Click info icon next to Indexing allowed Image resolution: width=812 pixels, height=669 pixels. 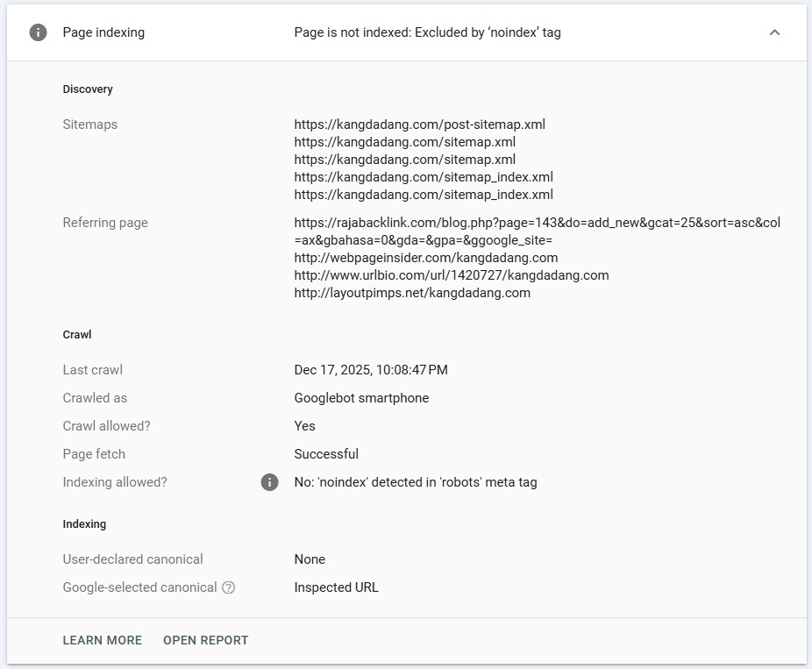(270, 482)
